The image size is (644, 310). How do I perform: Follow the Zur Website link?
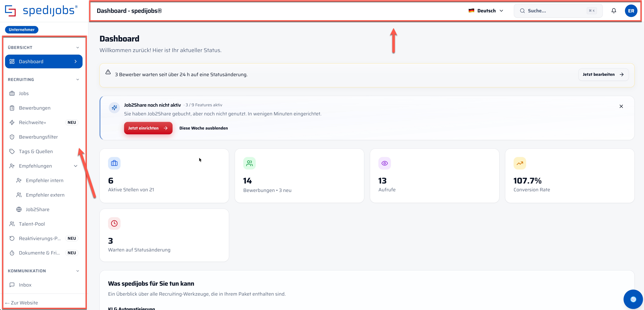point(21,303)
